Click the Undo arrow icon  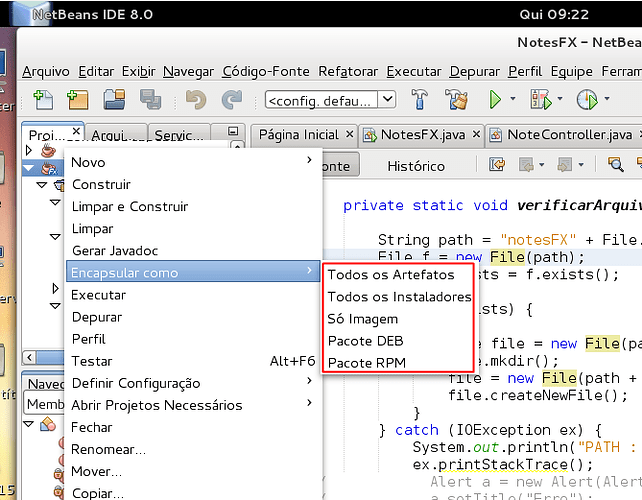coord(196,100)
